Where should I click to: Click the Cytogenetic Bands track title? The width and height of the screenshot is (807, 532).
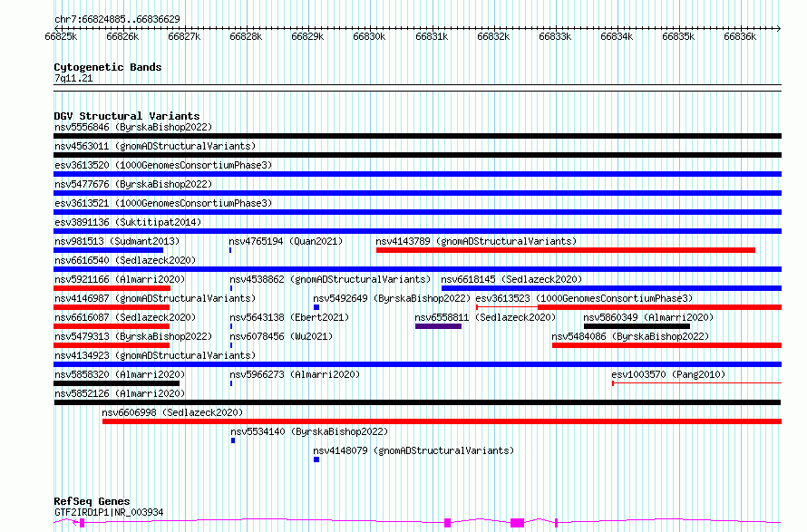point(108,67)
